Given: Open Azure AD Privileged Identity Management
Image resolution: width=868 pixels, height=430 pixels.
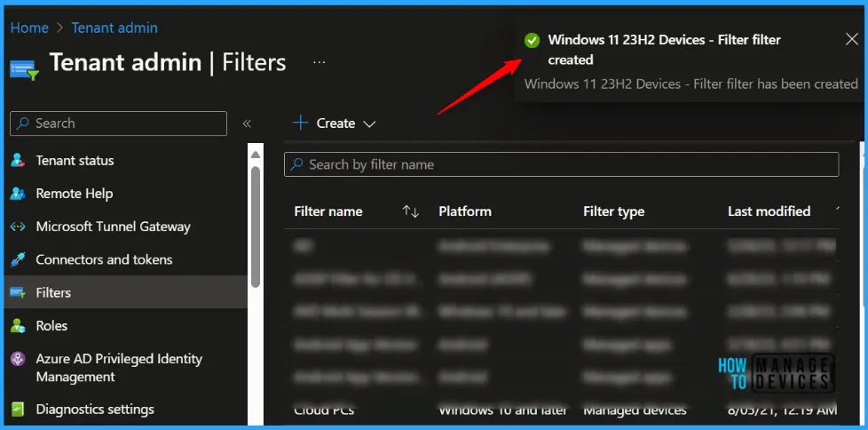Looking at the screenshot, I should coord(119,368).
